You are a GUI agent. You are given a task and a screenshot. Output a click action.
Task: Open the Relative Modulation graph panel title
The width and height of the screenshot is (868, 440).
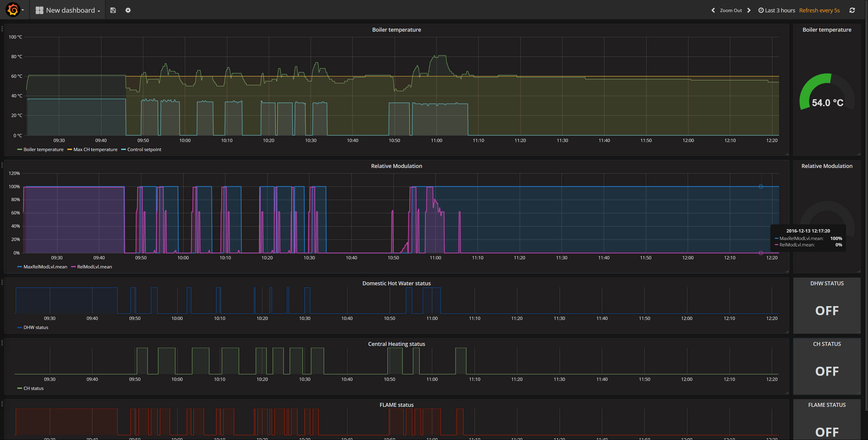coord(397,166)
